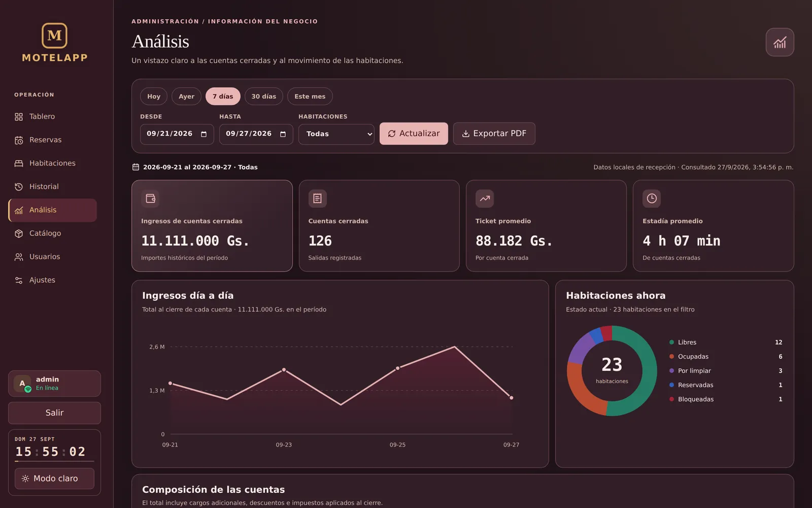Click the 09-25 data point on income chart
The width and height of the screenshot is (812, 508).
[397, 368]
